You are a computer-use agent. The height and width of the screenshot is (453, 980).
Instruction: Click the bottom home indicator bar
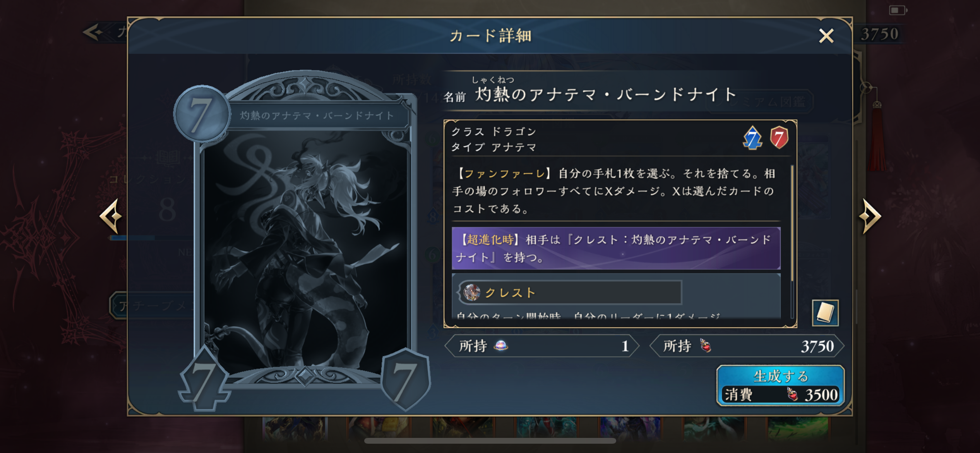click(490, 441)
